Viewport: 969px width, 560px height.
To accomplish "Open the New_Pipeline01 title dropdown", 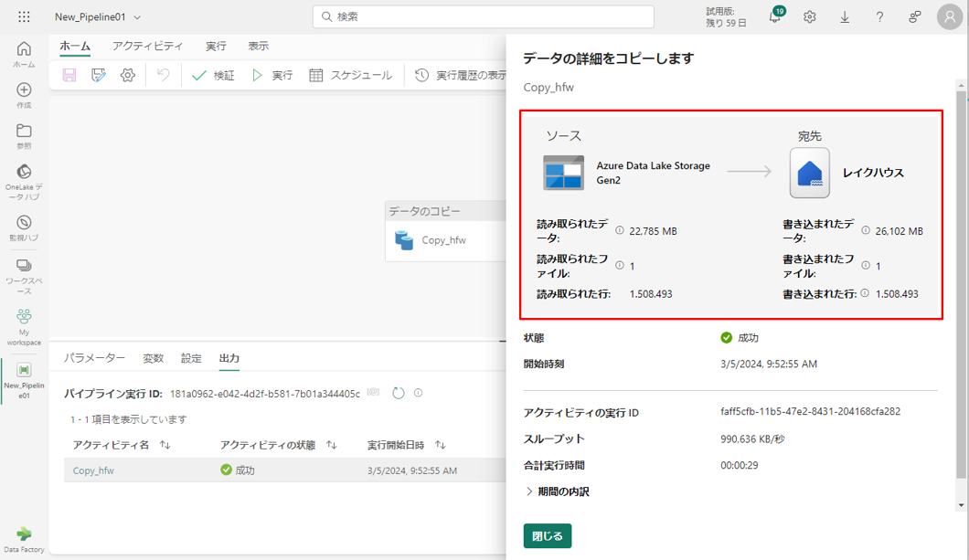I will pyautogui.click(x=137, y=17).
